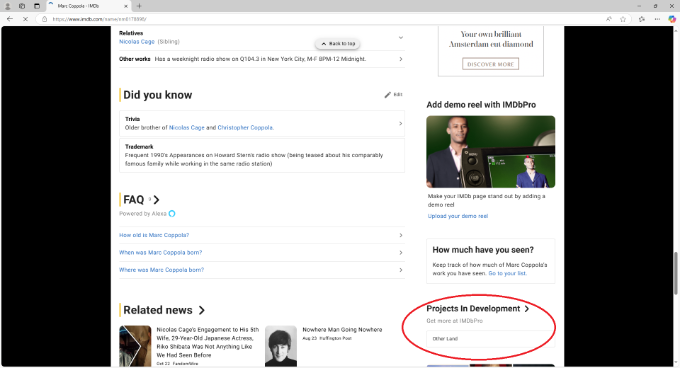Open the FAQ section heading arrow
Viewport: 680px width, 368px height.
[x=157, y=200]
